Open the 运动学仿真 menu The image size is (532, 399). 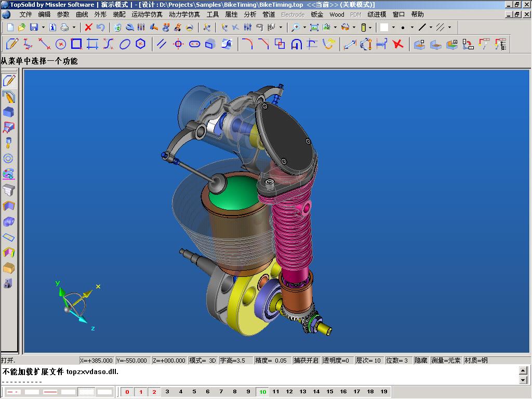(x=147, y=14)
